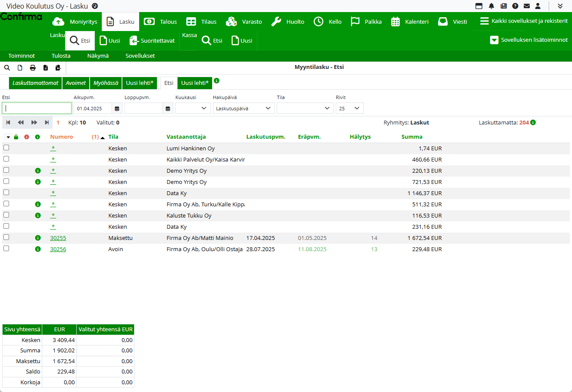
Task: Click the notifications bell icon
Action: pos(491,6)
